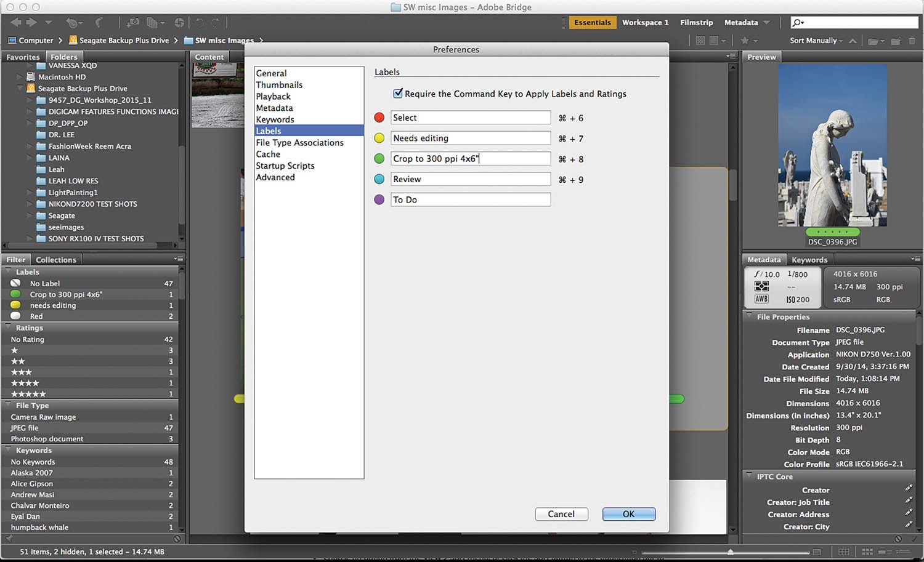
Task: Collapse the Seagate Backup Plus Drive tree
Action: (20, 88)
